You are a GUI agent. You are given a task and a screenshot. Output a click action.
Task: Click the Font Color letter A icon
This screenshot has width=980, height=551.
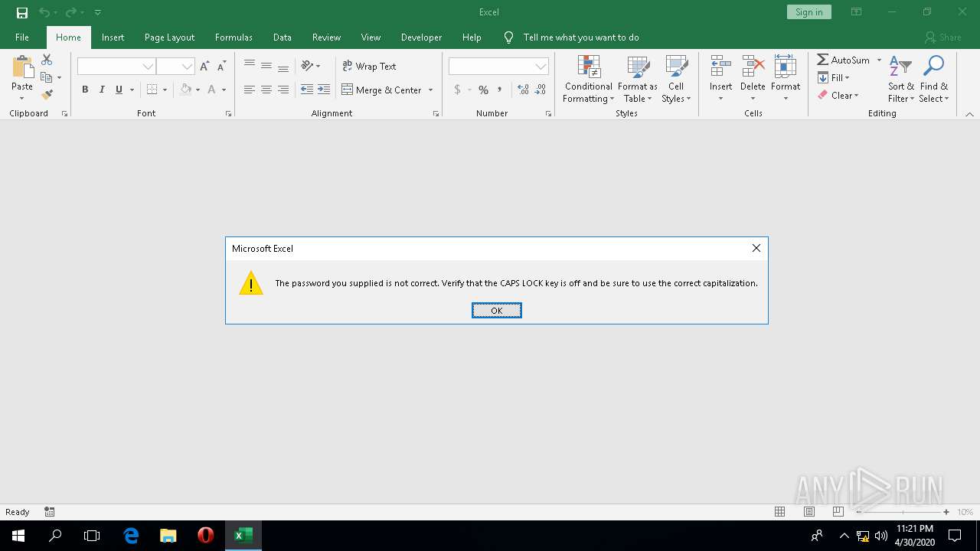pos(212,90)
